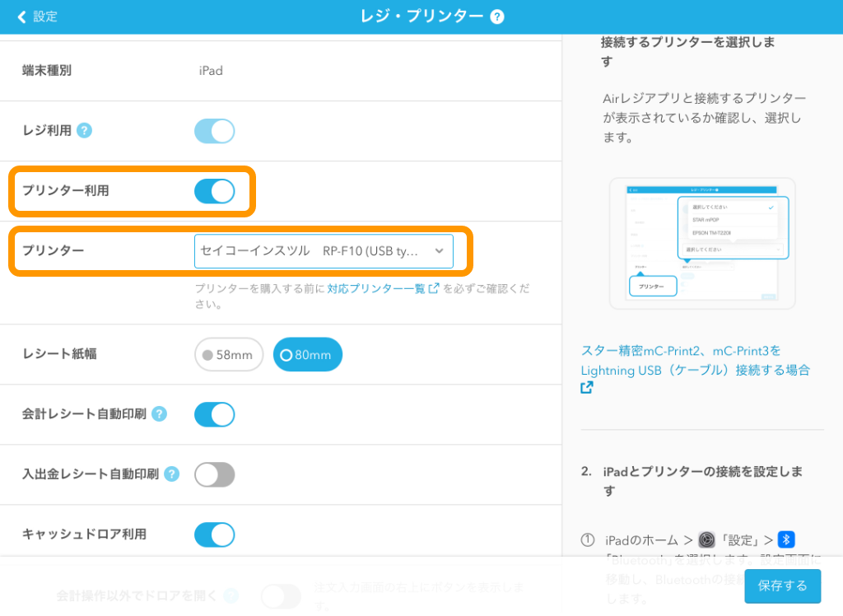This screenshot has width=843, height=616.
Task: Click the キャッシュドロア利用 label
Action: click(85, 534)
